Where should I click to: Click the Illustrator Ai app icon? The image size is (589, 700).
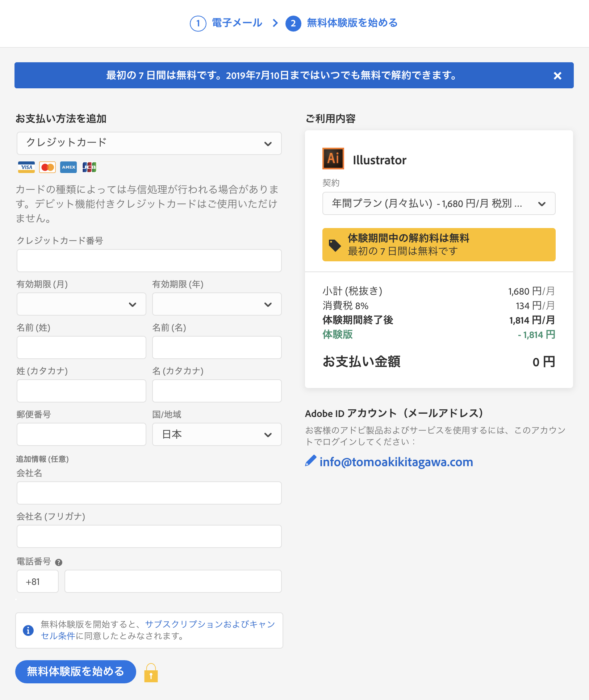(333, 159)
